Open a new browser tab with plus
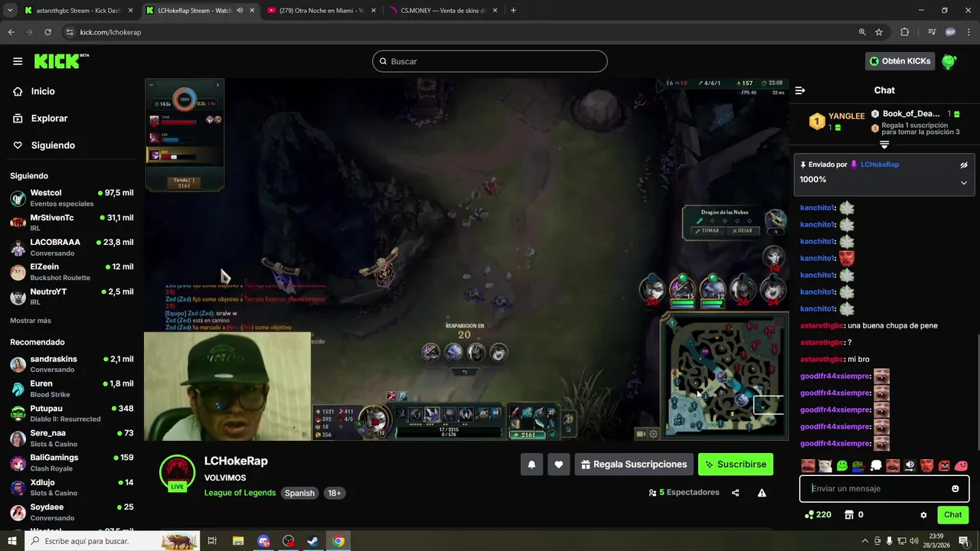This screenshot has height=551, width=980. [x=513, y=11]
